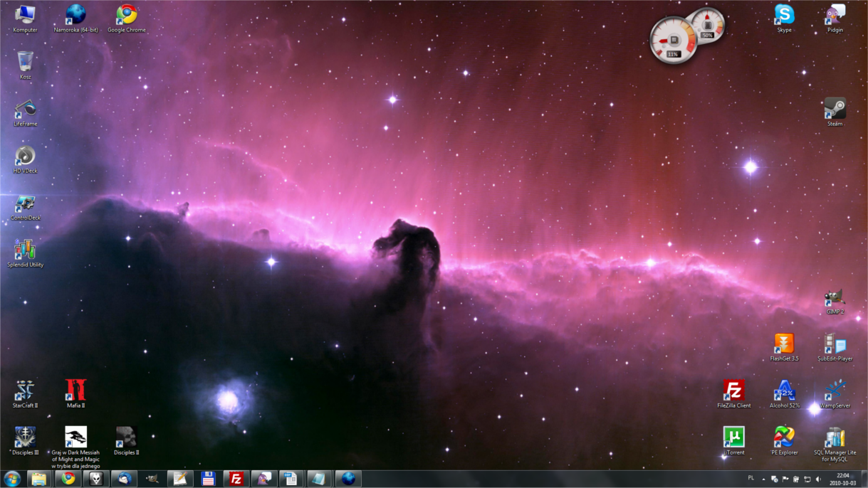868x488 pixels.
Task: Select the PE Explorer desktop icon
Action: pos(784,437)
